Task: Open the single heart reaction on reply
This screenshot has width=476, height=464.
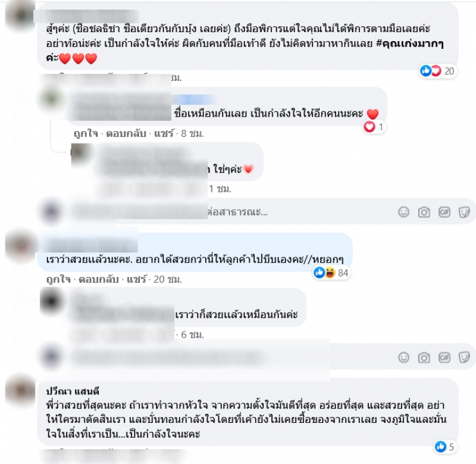Action: pyautogui.click(x=374, y=127)
